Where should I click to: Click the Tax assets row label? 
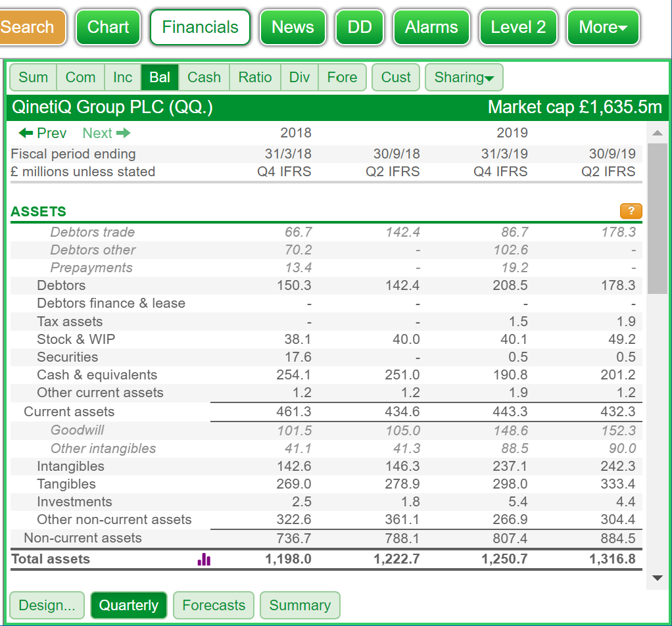(x=70, y=322)
